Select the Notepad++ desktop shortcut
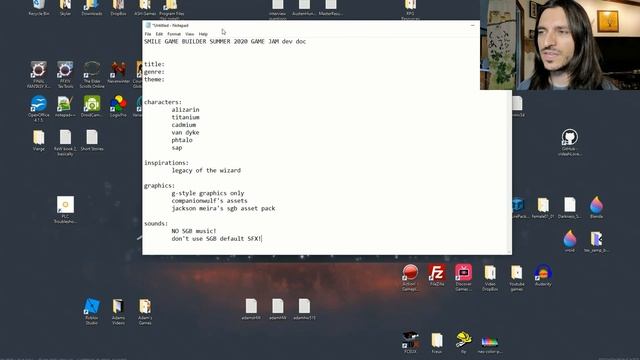The image size is (640, 360). (x=65, y=106)
